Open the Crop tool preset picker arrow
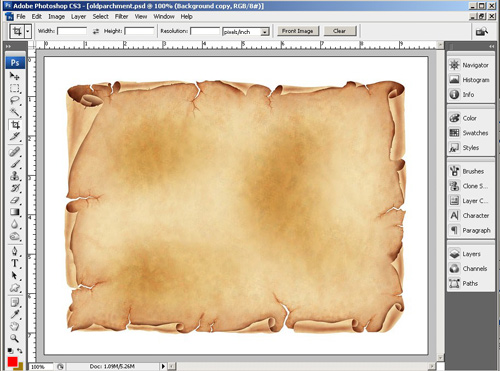This screenshot has height=371, width=500. (28, 32)
